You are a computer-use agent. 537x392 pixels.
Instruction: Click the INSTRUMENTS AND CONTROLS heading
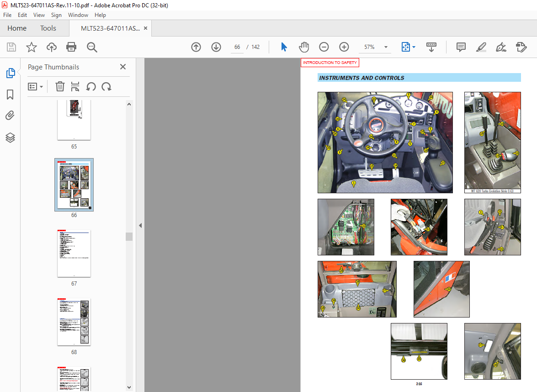pos(362,78)
